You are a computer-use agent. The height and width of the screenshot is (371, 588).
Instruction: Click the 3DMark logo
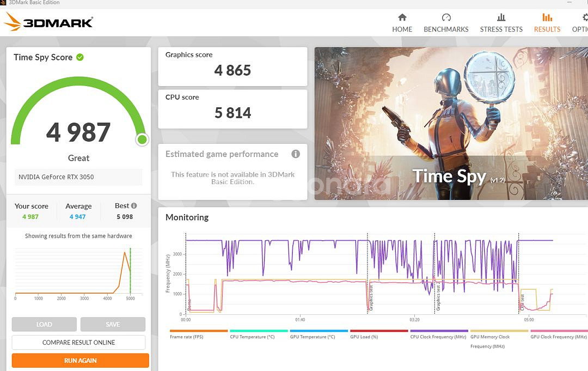point(48,22)
